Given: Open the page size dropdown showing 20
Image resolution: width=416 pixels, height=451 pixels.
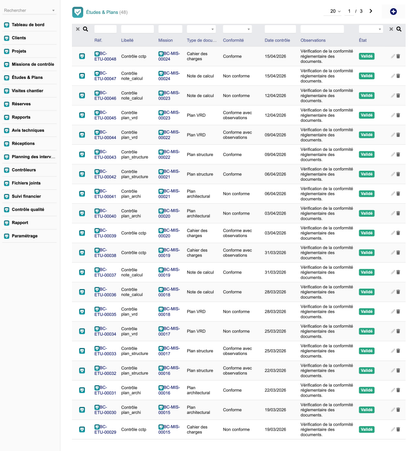Looking at the screenshot, I should click(335, 11).
